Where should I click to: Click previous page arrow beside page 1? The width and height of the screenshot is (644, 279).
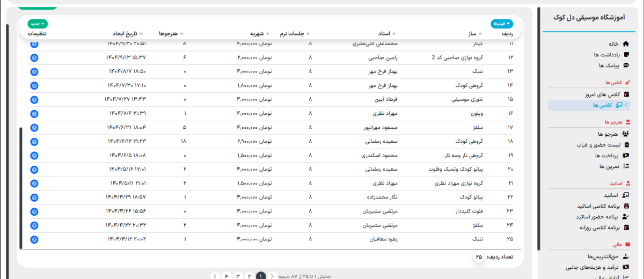pos(272,276)
